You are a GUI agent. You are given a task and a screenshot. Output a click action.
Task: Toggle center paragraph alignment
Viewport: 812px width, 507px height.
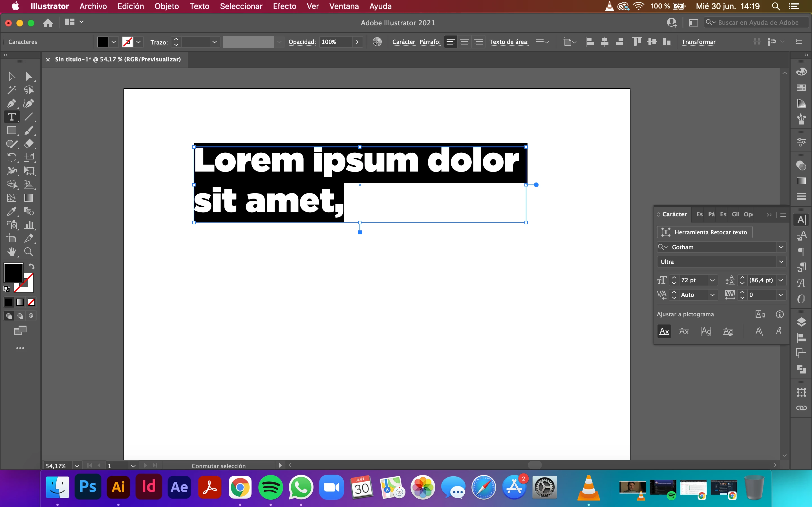464,42
